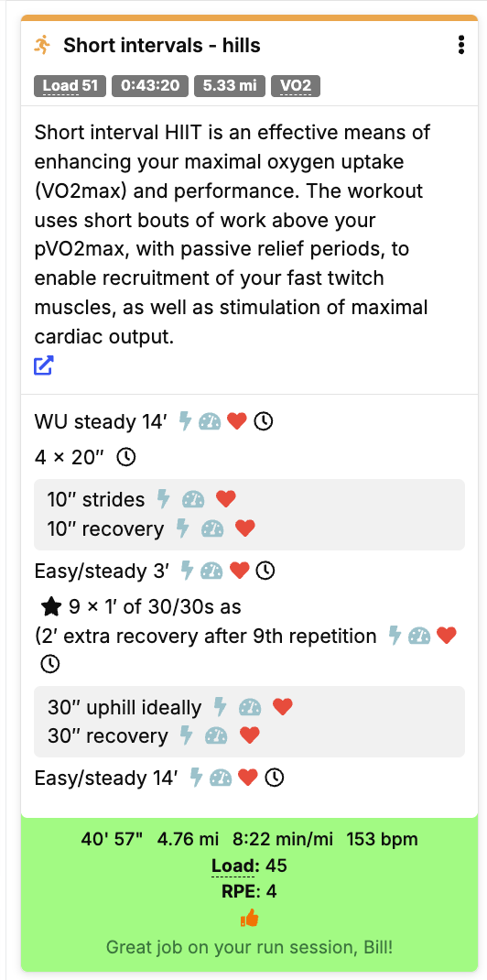Click the 0:43:20 duration badge

pos(150,85)
